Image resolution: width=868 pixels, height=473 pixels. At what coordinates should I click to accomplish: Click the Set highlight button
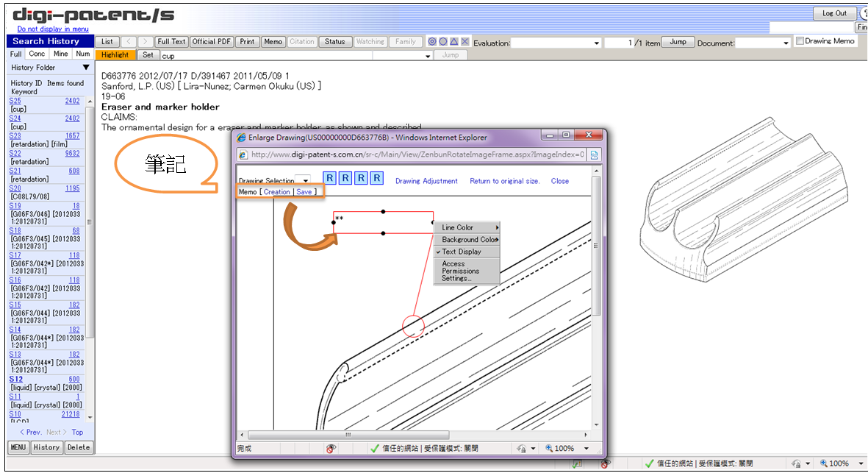[x=148, y=55]
